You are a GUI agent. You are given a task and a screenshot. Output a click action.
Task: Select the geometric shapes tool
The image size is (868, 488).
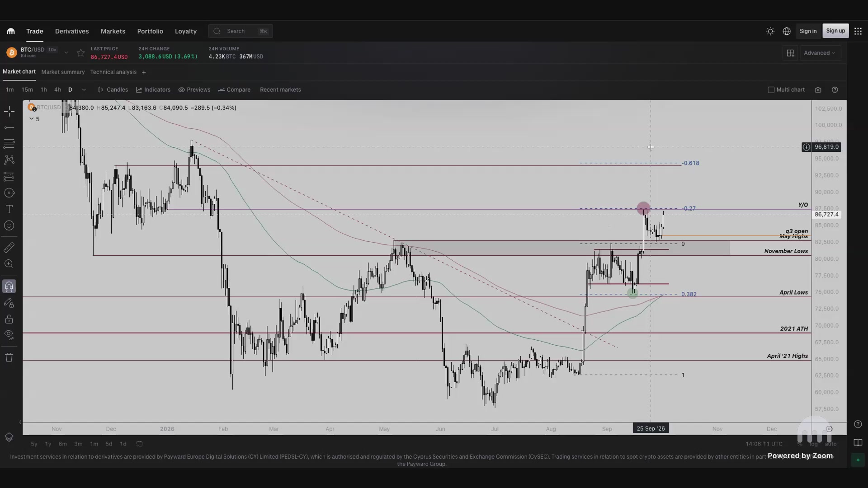(x=9, y=193)
